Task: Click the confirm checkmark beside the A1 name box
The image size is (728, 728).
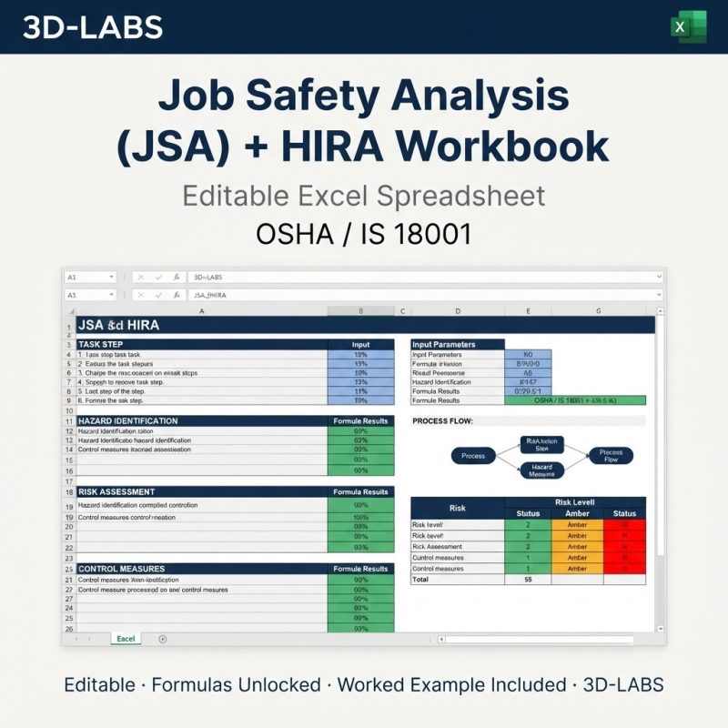Action: [158, 278]
